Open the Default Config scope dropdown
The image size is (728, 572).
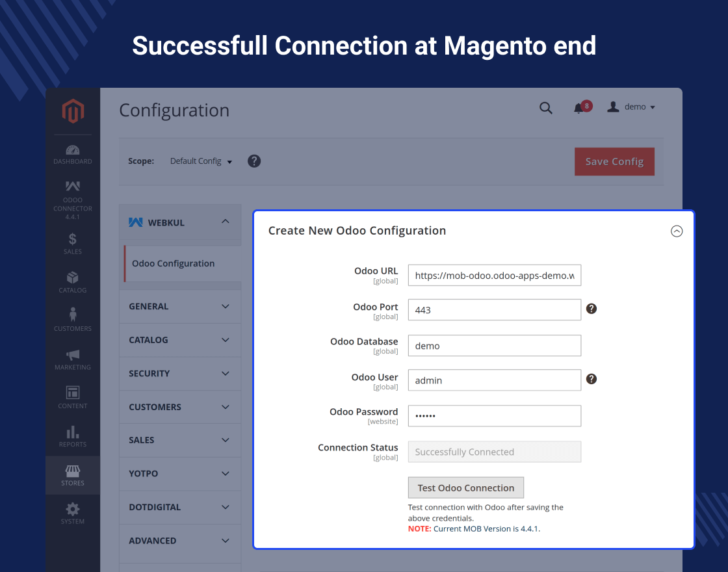201,161
